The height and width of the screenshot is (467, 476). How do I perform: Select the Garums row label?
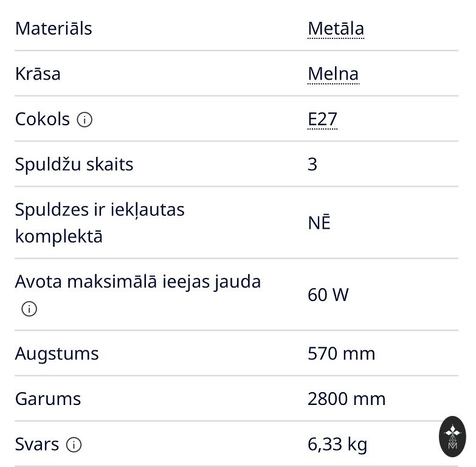click(x=48, y=399)
